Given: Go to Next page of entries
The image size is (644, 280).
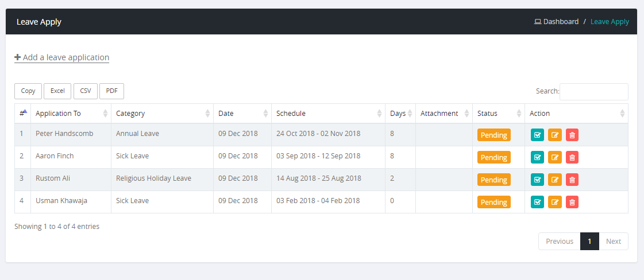Looking at the screenshot, I should pyautogui.click(x=613, y=242).
